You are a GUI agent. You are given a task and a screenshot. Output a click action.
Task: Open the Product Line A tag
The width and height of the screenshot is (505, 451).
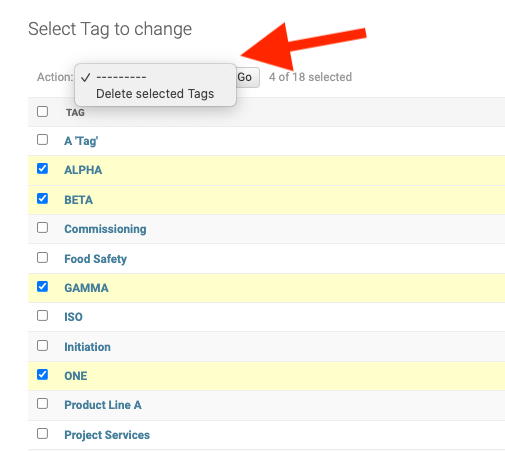click(x=103, y=405)
